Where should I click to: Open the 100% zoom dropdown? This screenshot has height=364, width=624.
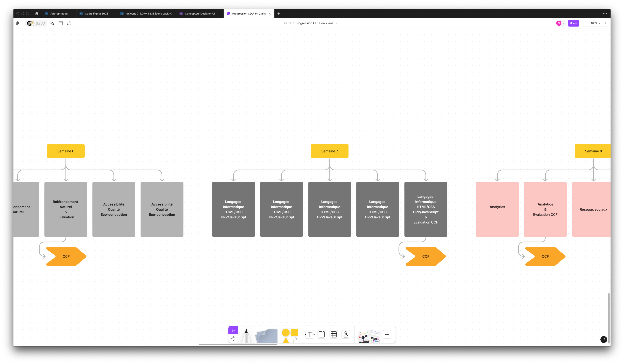click(595, 23)
